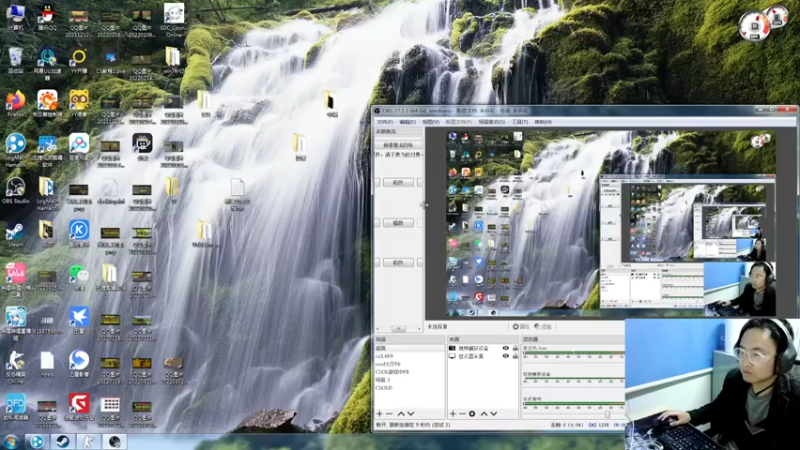Toggle lock on 视频捕获设备 source
This screenshot has height=450, width=800.
tap(515, 348)
